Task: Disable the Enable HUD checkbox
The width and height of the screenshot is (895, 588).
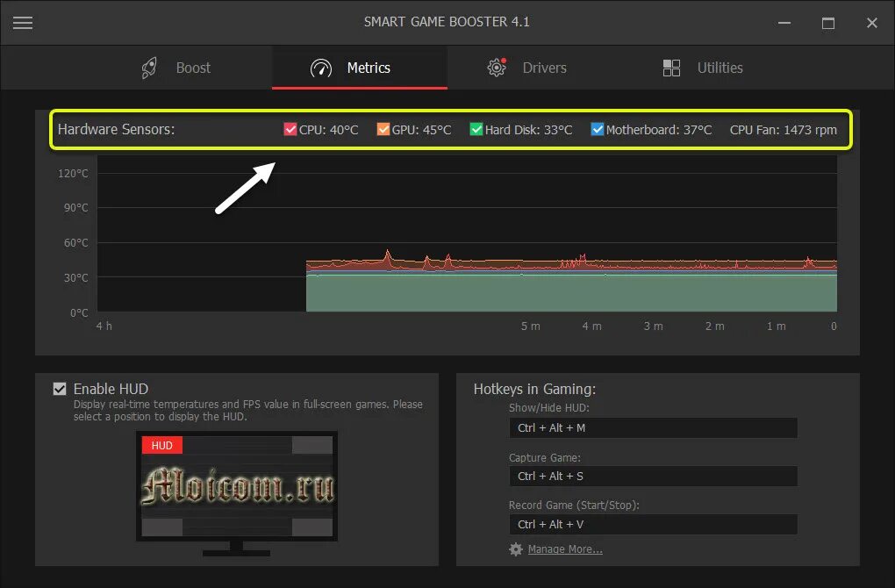Action: point(60,389)
